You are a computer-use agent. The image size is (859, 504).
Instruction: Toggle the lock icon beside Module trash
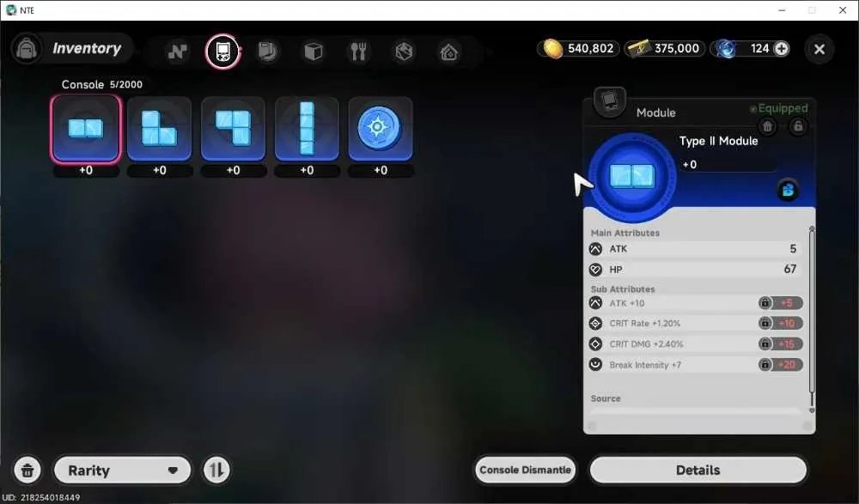pyautogui.click(x=798, y=127)
